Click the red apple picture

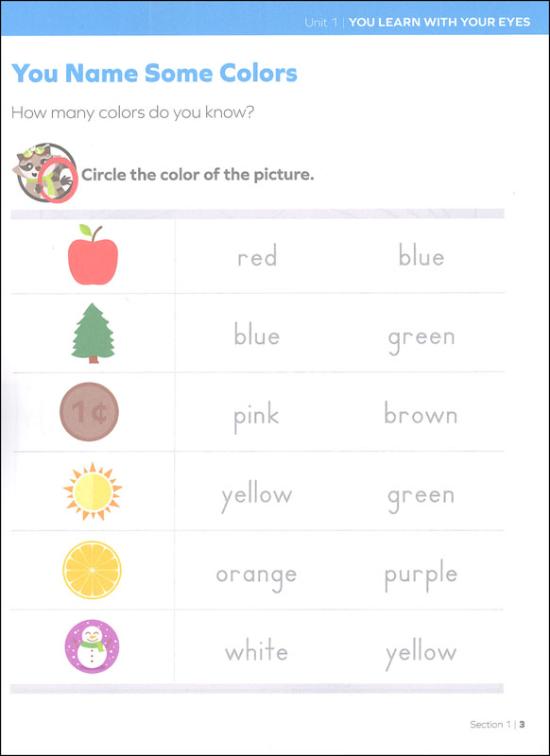tap(93, 254)
